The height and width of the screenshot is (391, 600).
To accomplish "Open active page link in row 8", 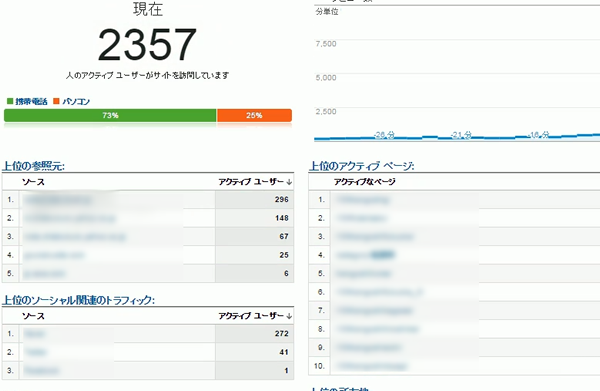I will pyautogui.click(x=377, y=329).
